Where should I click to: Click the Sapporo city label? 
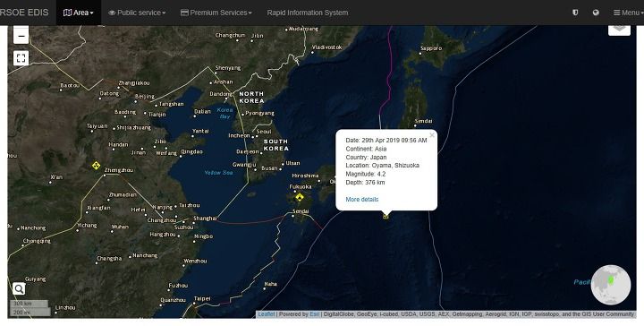(x=431, y=48)
